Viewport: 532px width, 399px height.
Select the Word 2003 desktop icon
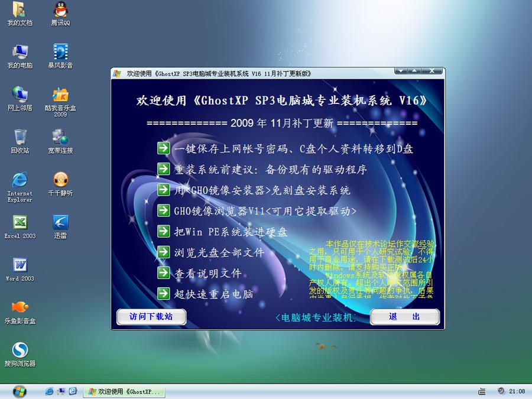coord(20,270)
